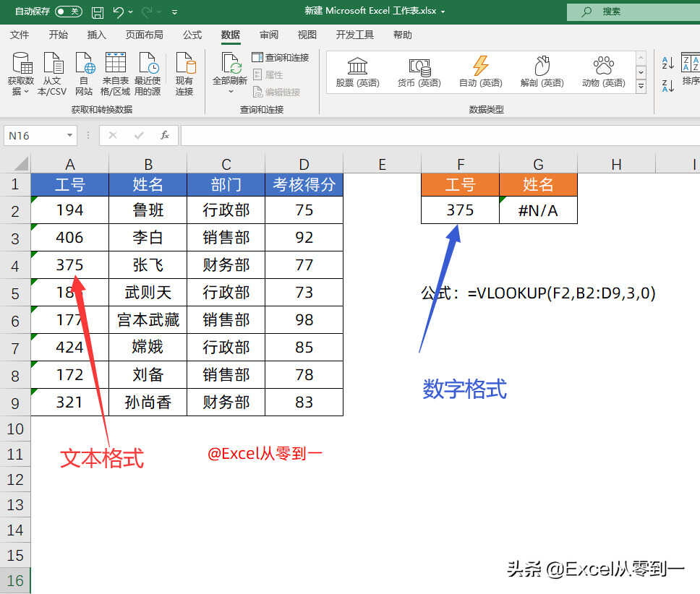This screenshot has width=700, height=594.
Task: Select cell G2 showing #N/A
Action: [x=538, y=210]
